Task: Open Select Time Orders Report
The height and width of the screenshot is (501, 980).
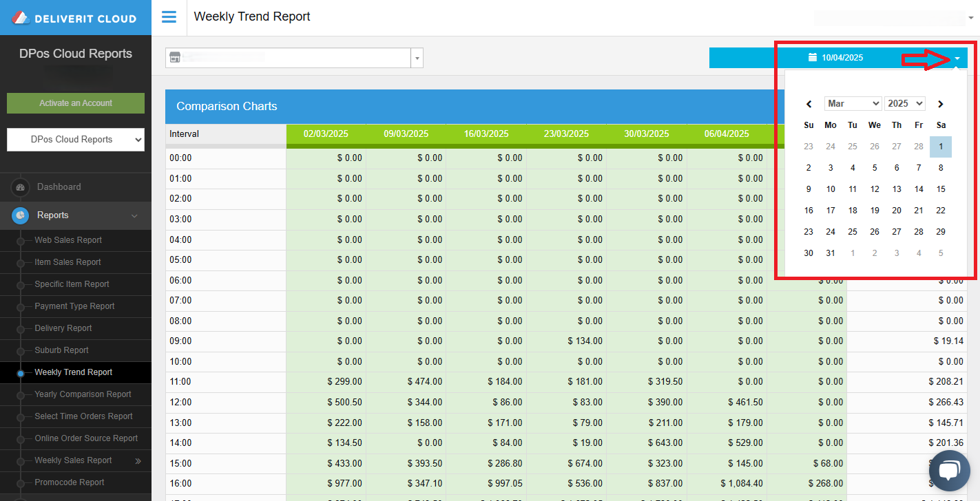Action: click(x=83, y=416)
